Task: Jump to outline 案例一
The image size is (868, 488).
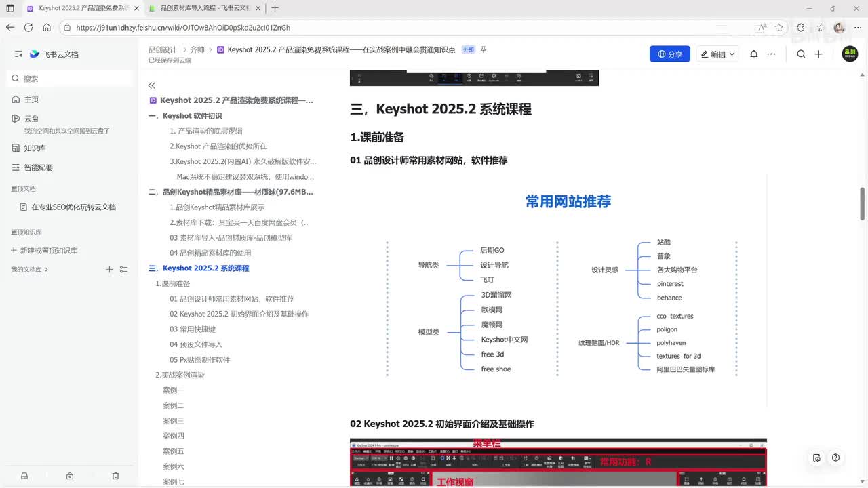Action: pos(173,390)
